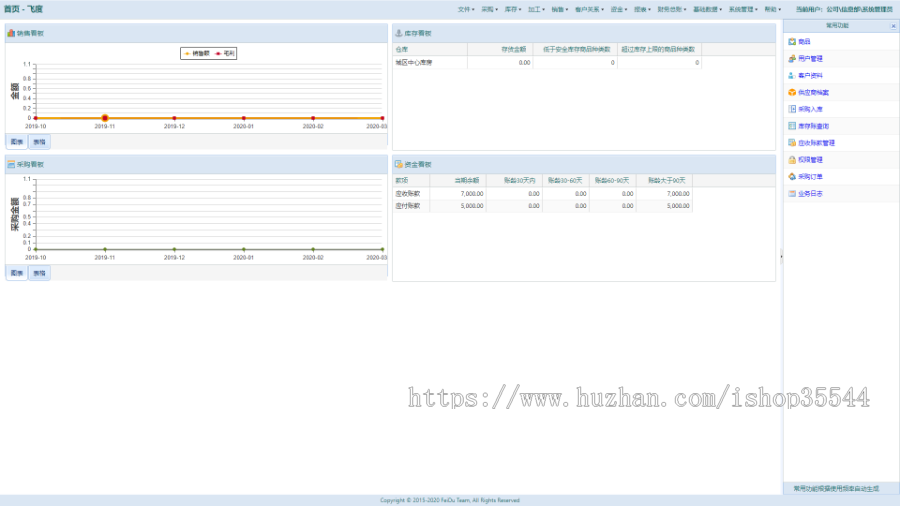Viewport: 900px width, 506px height.
Task: Click the 7,000.00 当期余额 cell
Action: tap(457, 194)
